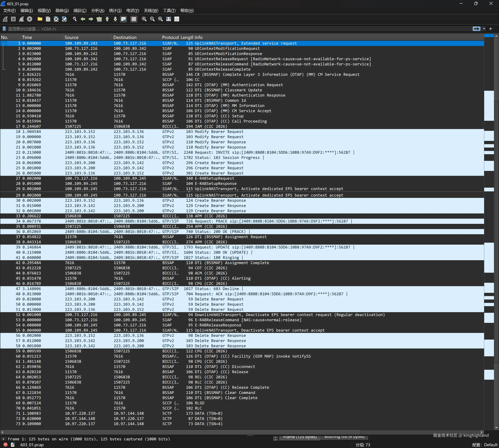Viewport: 499px width, 448px height.
Task: Open capture options gear icon
Action: (30, 19)
